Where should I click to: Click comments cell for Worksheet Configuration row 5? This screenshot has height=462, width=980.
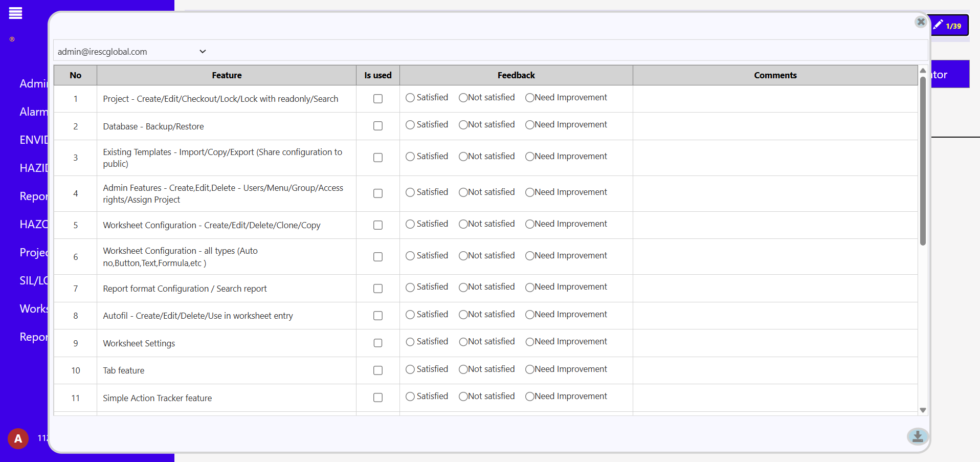click(x=775, y=225)
